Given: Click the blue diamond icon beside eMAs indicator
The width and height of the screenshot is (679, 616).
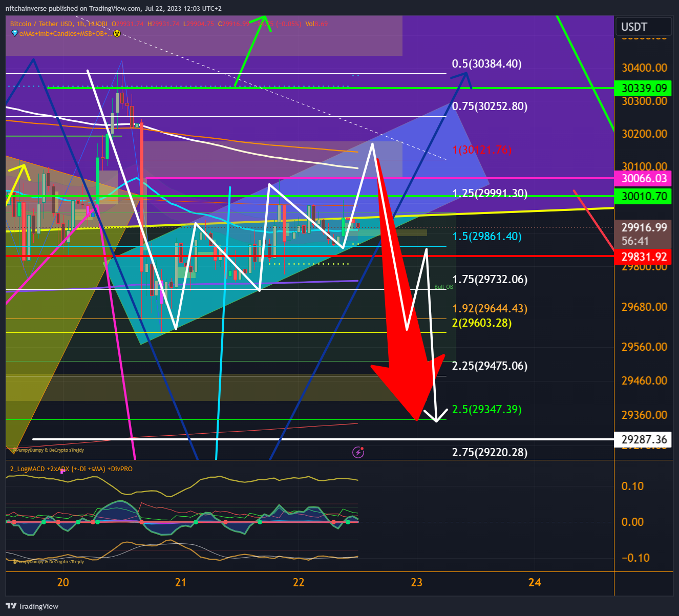Looking at the screenshot, I should (x=14, y=33).
